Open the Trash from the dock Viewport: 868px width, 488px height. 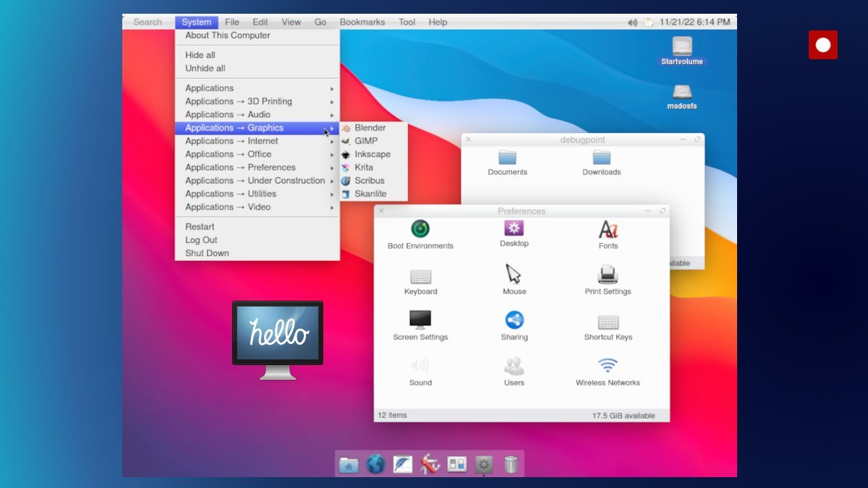511,464
